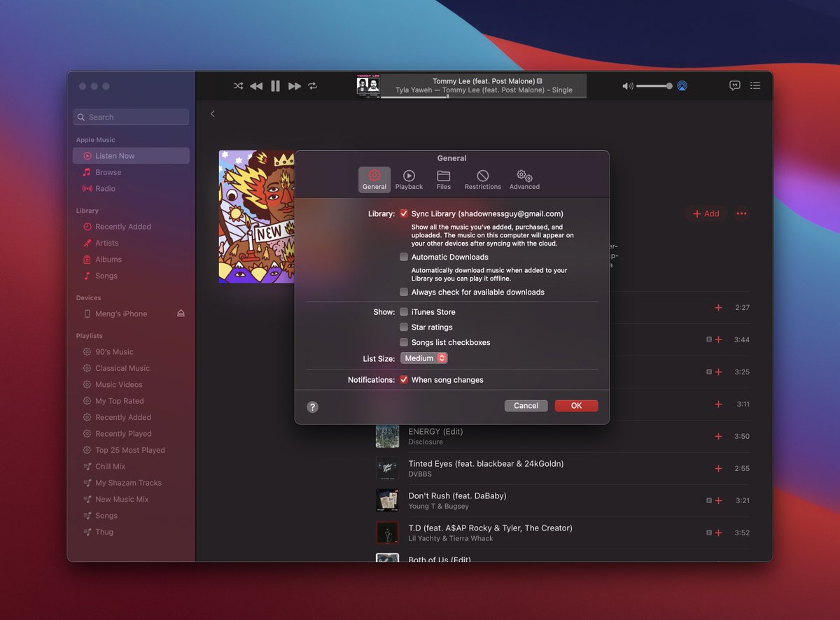Screen dimensions: 840x620
Task: Click the Add playlist button
Action: 706,213
